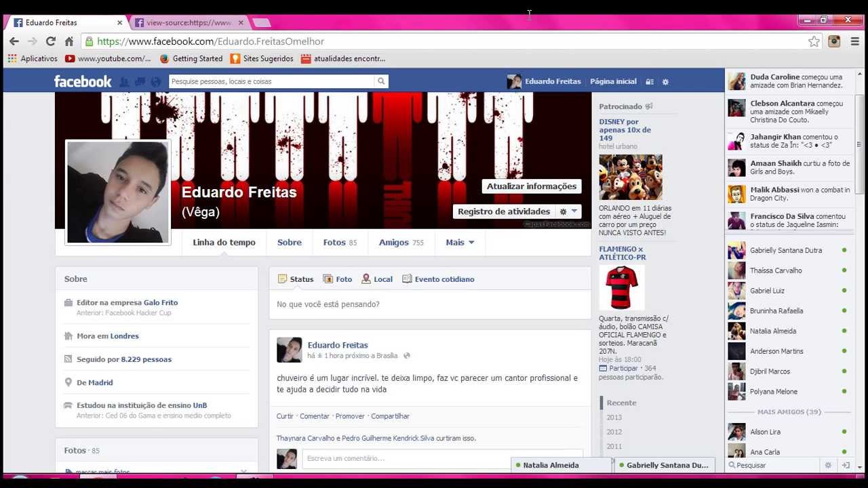This screenshot has height=488, width=868.
Task: Click the Facebook logo
Action: point(83,81)
